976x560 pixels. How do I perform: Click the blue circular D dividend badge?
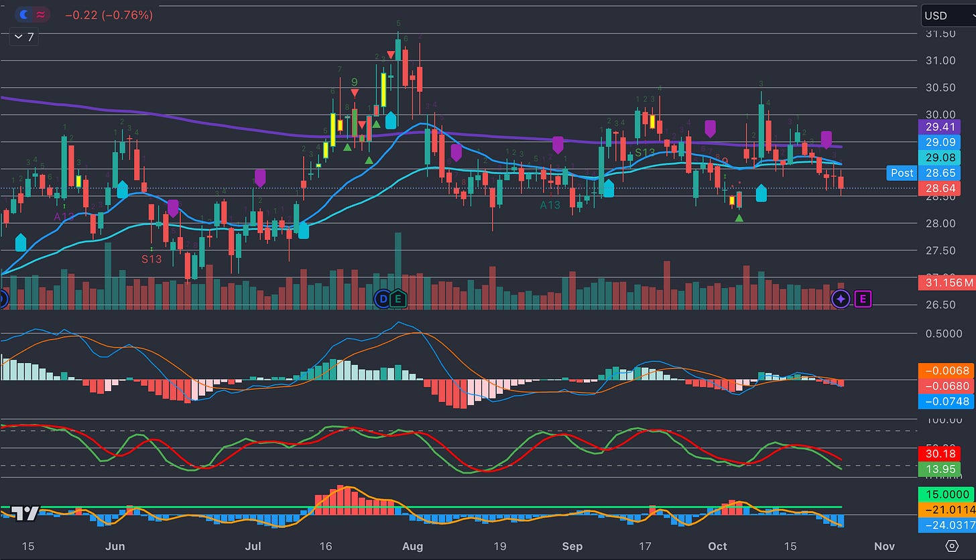[x=383, y=299]
